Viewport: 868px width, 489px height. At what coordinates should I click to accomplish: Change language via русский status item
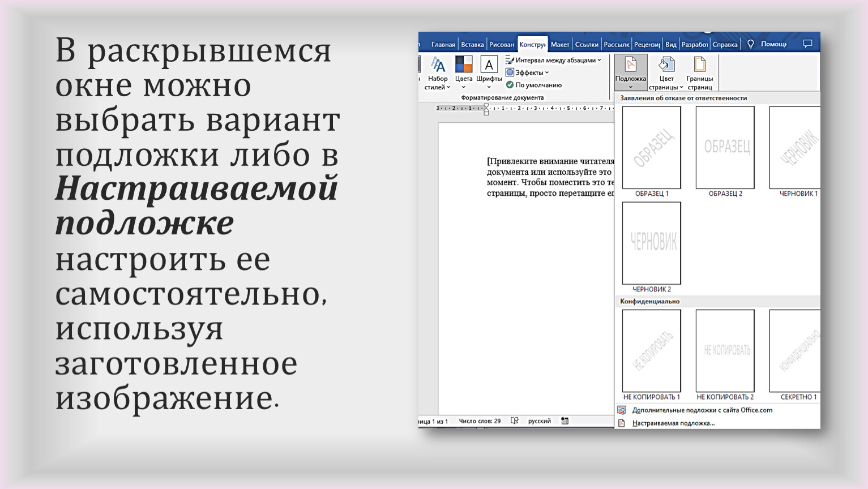point(539,421)
